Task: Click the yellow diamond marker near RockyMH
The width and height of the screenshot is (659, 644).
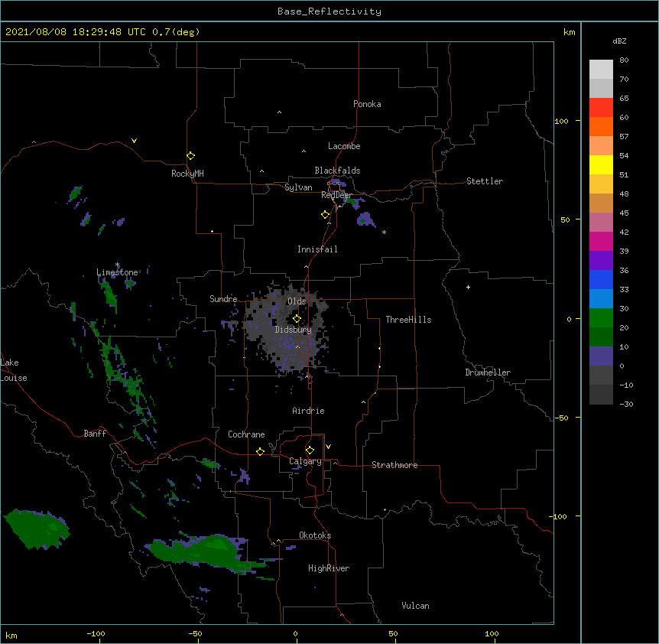Action: point(190,156)
